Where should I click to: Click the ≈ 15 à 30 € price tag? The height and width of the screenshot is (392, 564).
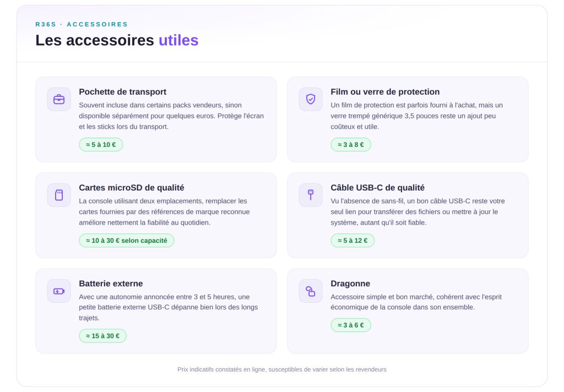[x=103, y=336]
